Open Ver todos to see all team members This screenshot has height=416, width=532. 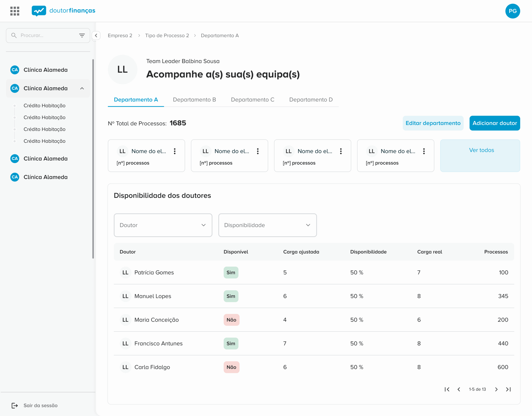click(x=481, y=150)
